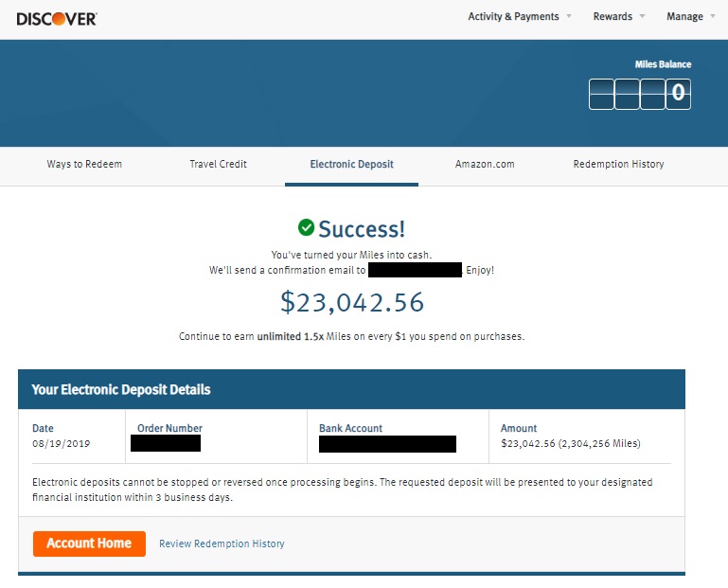Open the Review Redemption History link
Screen dimensions: 728x588
[x=222, y=543]
